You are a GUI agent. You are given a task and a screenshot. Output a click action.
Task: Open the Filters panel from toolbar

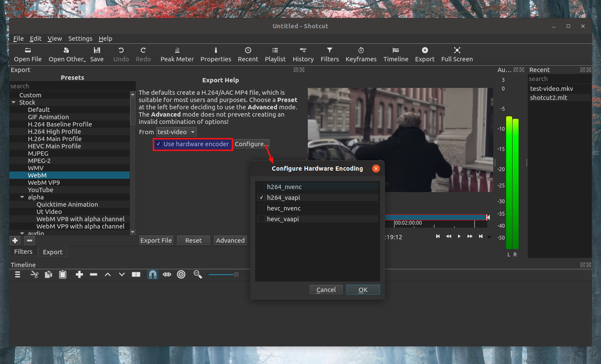pos(329,54)
